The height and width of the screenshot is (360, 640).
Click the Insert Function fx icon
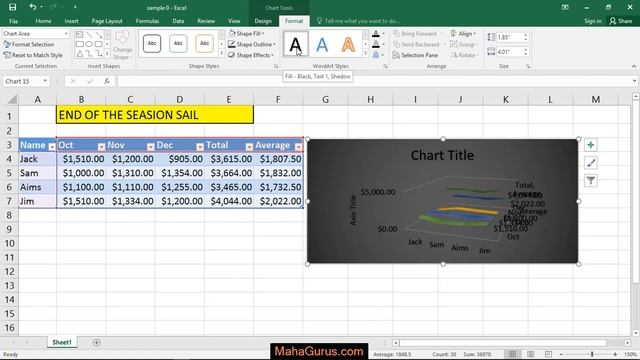[x=107, y=81]
